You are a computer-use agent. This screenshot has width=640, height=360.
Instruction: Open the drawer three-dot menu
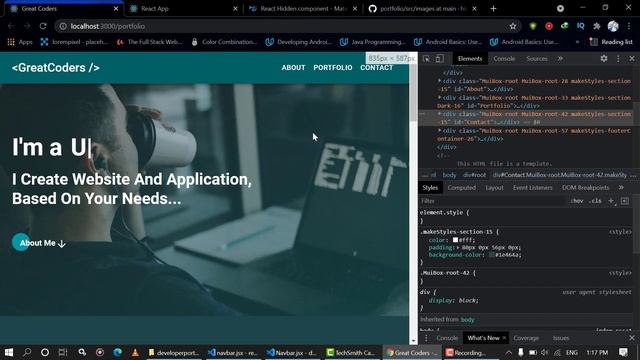tap(426, 338)
